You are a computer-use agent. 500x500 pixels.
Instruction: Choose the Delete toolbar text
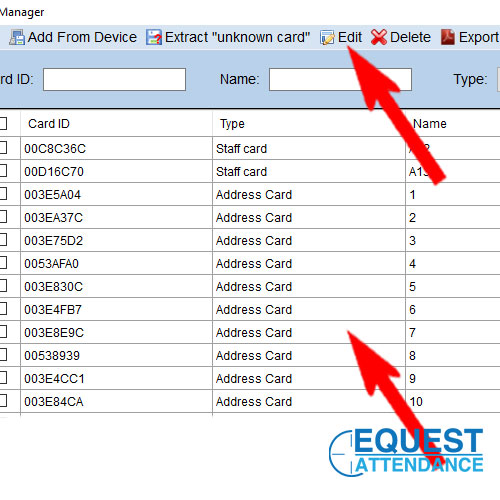point(410,37)
